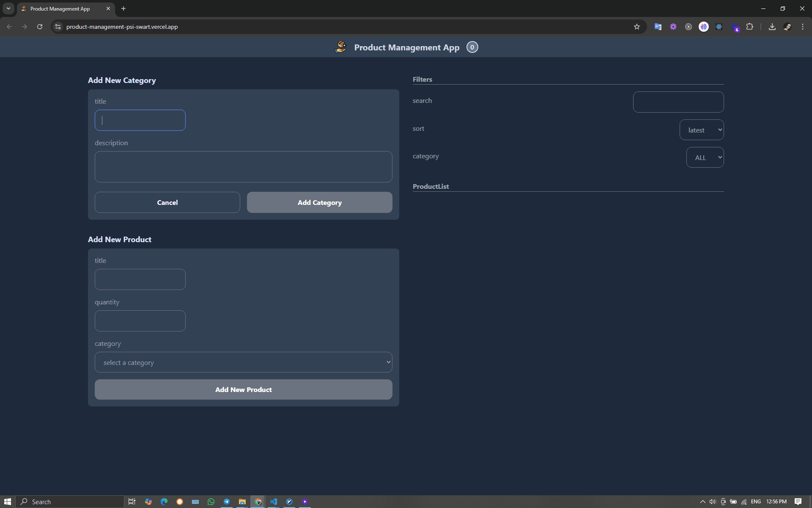Reload the page
812x508 pixels.
[x=40, y=27]
